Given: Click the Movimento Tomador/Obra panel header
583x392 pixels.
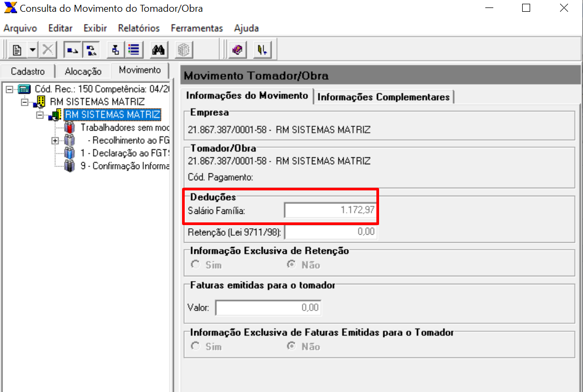Looking at the screenshot, I should pos(380,75).
